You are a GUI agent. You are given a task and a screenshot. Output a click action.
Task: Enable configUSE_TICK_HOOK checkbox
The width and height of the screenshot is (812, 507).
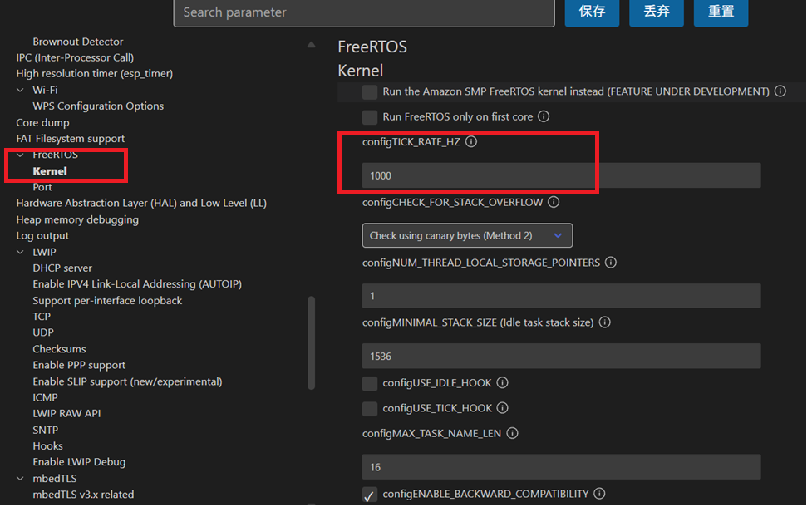(370, 409)
